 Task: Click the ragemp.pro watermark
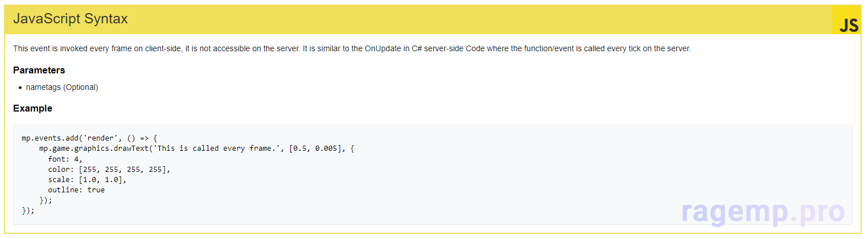pyautogui.click(x=763, y=212)
